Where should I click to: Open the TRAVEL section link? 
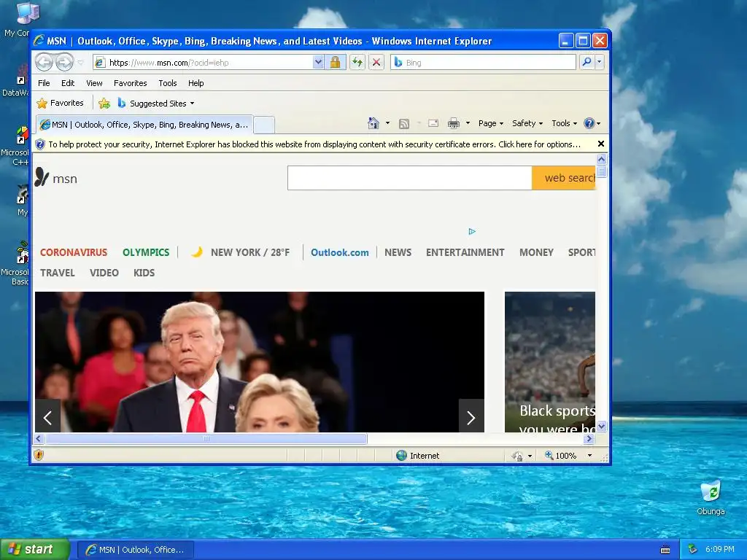57,273
